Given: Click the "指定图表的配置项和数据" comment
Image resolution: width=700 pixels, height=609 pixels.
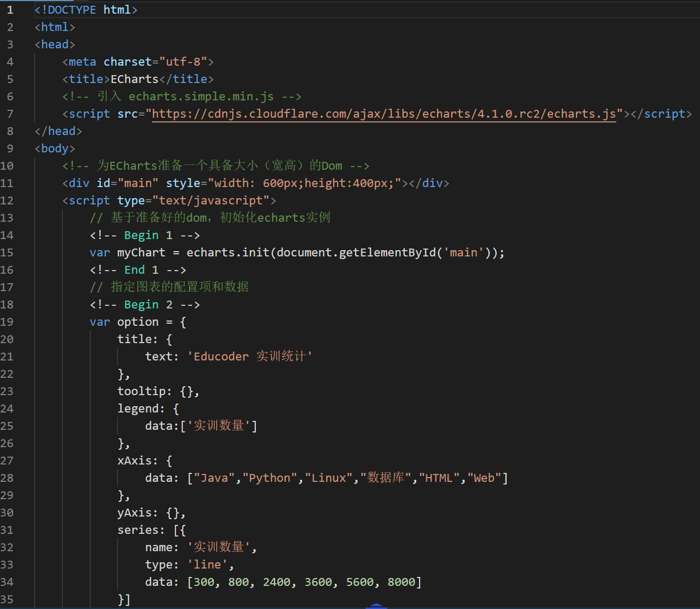Looking at the screenshot, I should (x=169, y=287).
